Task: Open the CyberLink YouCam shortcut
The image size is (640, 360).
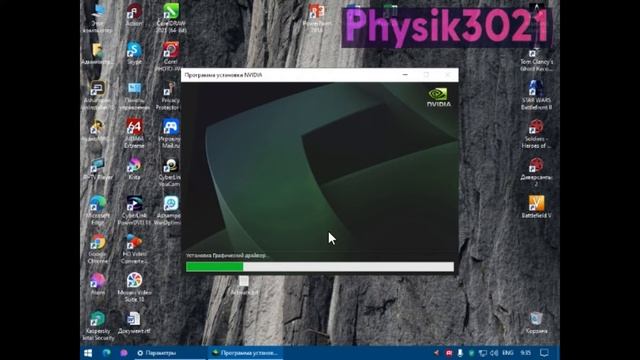Action: [x=170, y=171]
